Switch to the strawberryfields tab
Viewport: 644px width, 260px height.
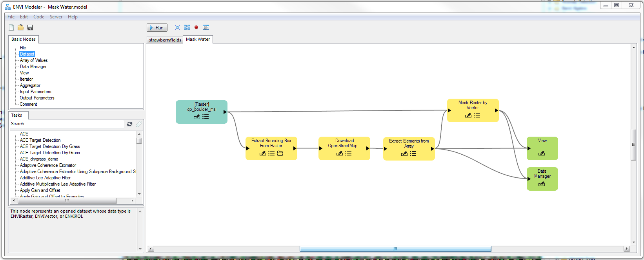tap(165, 40)
